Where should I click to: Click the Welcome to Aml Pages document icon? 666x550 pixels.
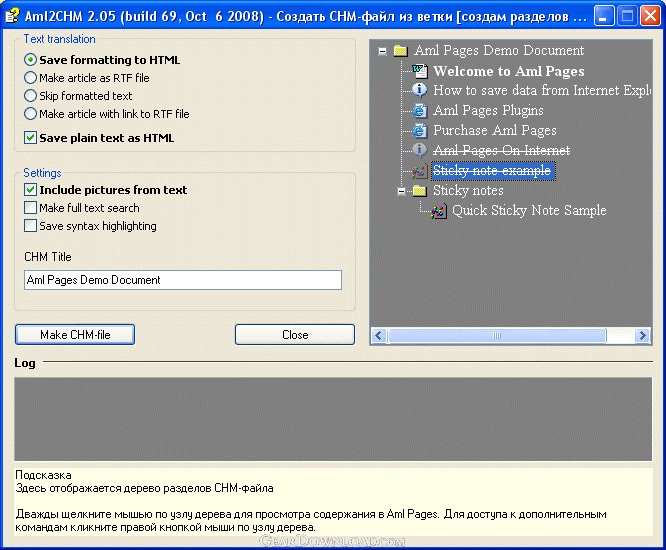420,71
